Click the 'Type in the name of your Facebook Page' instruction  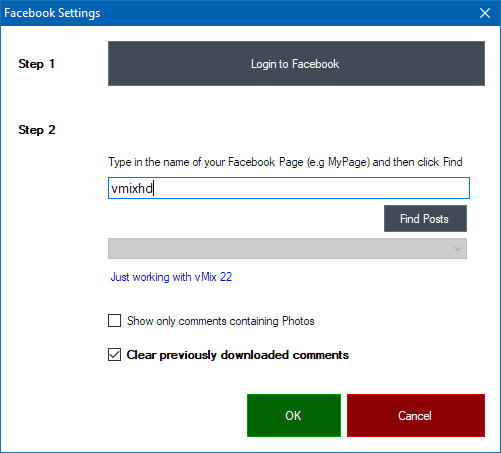(x=285, y=162)
